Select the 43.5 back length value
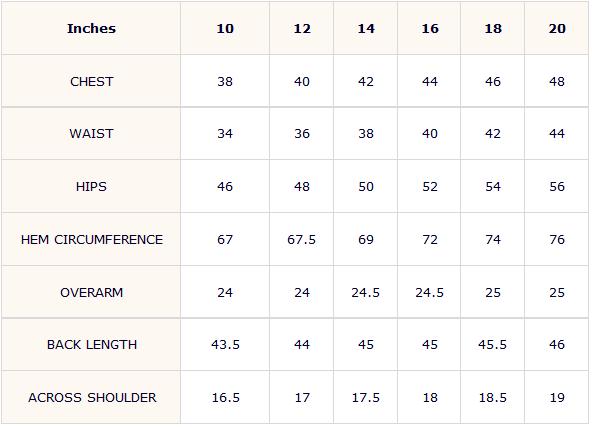The image size is (592, 427). pos(225,345)
